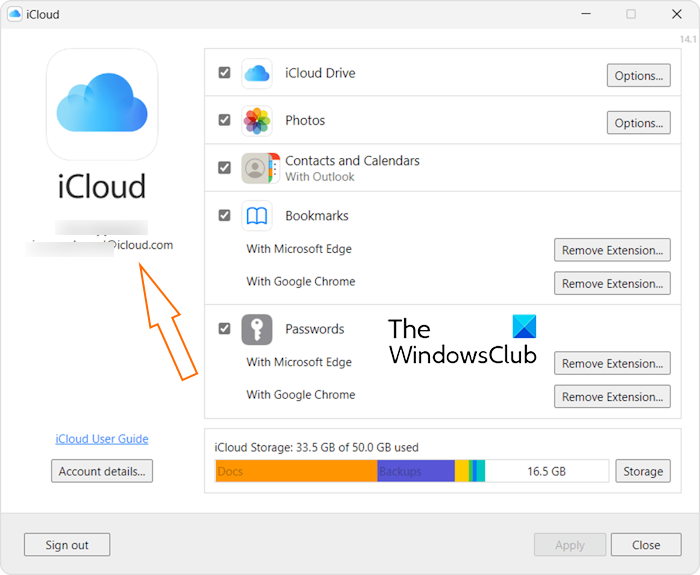Viewport: 700px width, 575px height.
Task: Open the Storage management button
Action: coord(643,471)
